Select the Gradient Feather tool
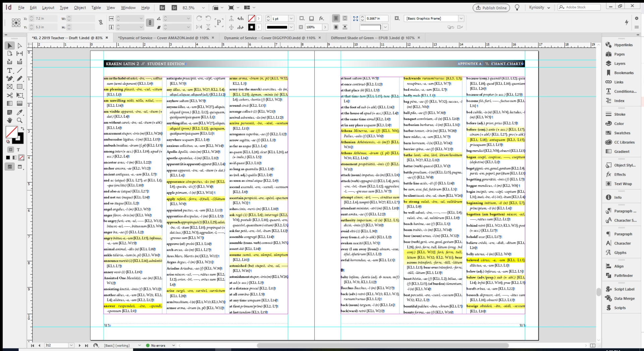 pyautogui.click(x=20, y=104)
